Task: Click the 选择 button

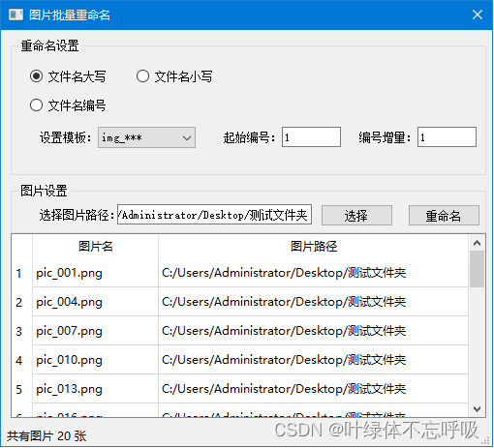Action: pos(356,216)
